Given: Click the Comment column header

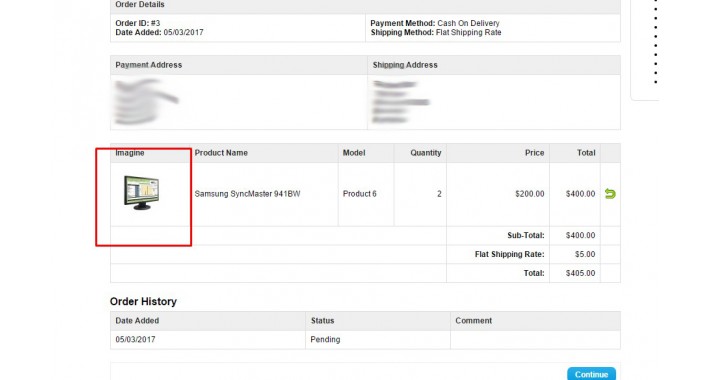Looking at the screenshot, I should (x=473, y=321).
